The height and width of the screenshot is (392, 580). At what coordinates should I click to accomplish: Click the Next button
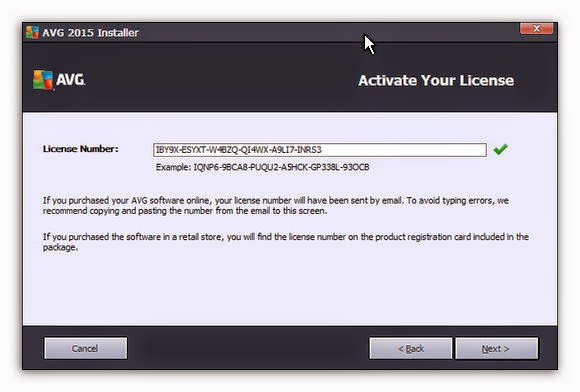click(x=496, y=348)
